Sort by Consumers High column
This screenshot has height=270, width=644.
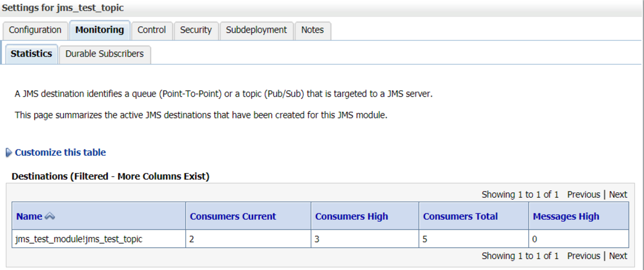[x=352, y=217]
